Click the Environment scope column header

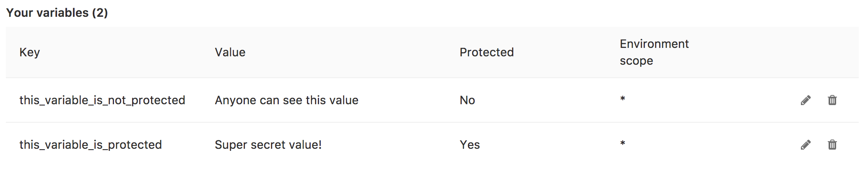(654, 53)
